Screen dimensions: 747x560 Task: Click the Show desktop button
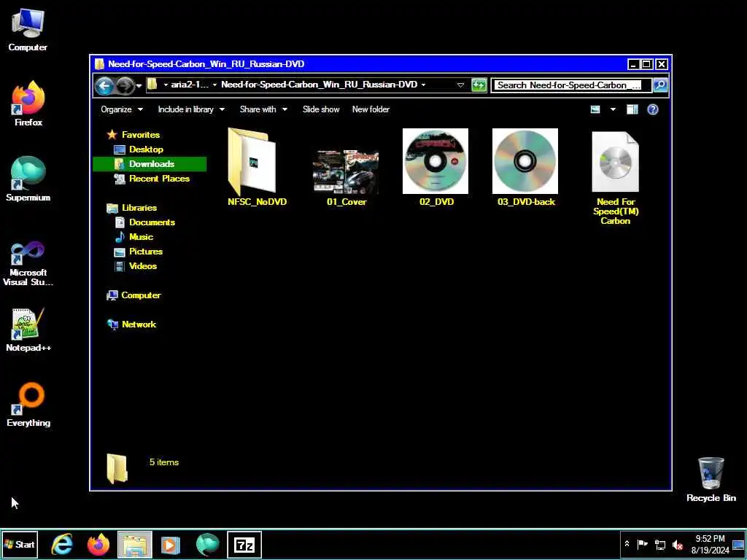739,544
